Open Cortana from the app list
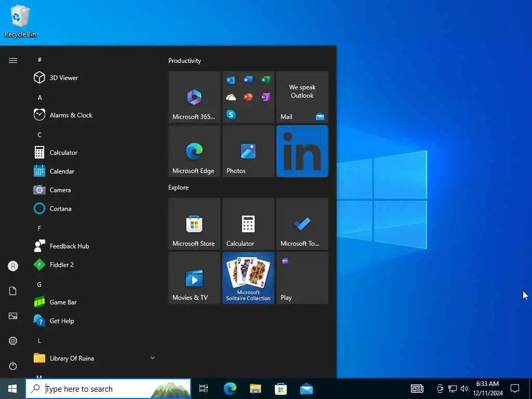 pos(94,209)
